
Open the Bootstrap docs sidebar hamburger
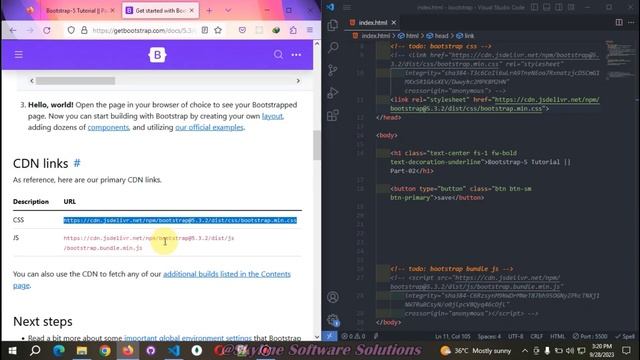(18, 55)
